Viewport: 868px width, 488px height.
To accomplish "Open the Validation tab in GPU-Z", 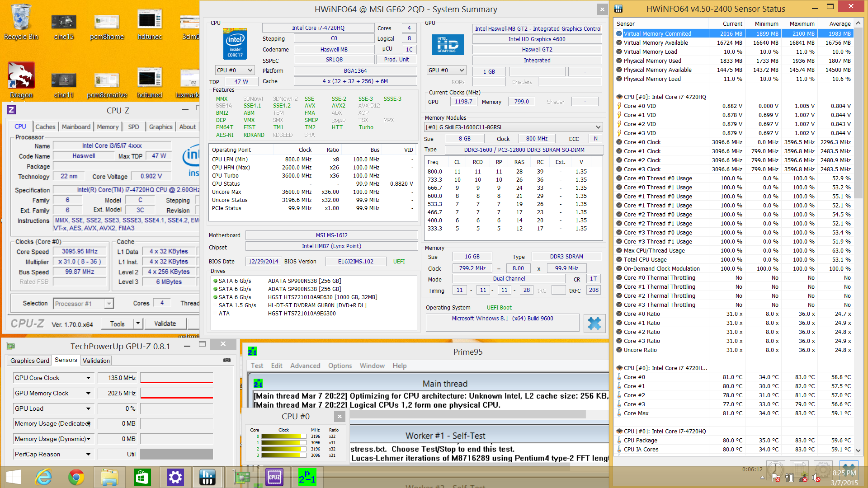I will (96, 361).
